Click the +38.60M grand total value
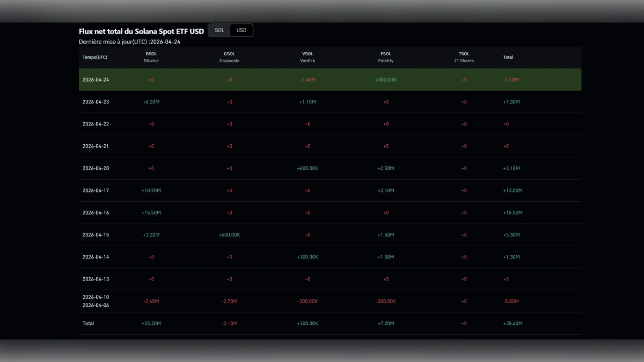 coord(512,323)
